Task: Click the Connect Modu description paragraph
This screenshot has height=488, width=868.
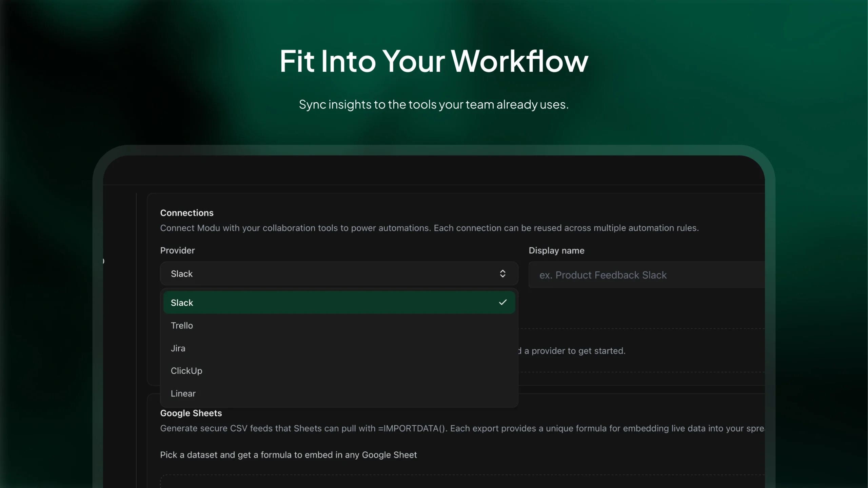Action: pyautogui.click(x=429, y=228)
